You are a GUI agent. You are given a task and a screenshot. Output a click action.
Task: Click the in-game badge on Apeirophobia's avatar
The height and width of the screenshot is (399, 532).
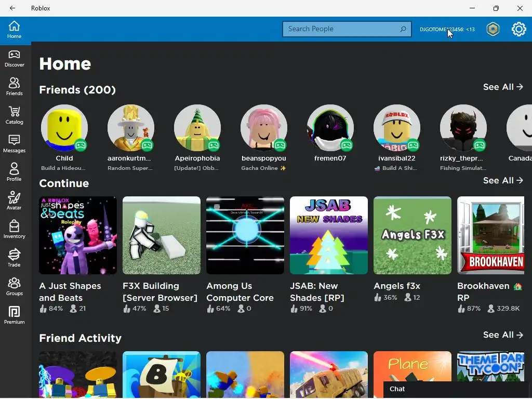click(x=214, y=145)
